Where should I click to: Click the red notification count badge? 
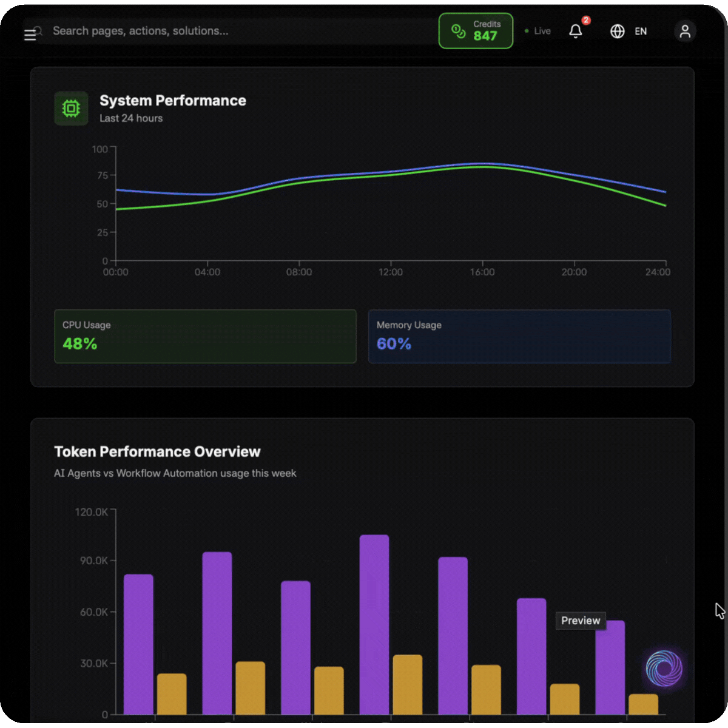coord(586,21)
